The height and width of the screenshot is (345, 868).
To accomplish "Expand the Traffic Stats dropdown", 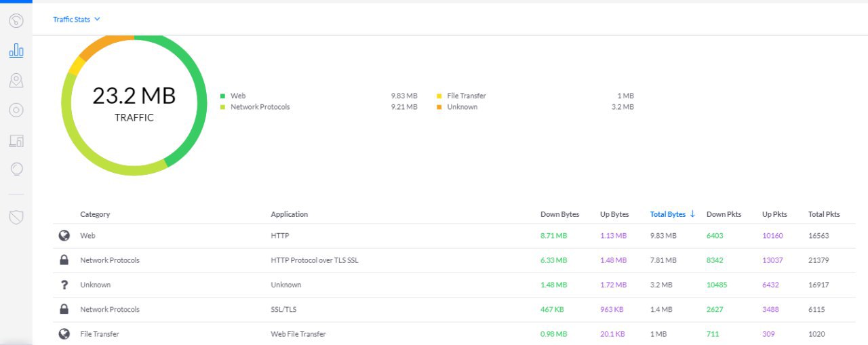I will click(77, 20).
